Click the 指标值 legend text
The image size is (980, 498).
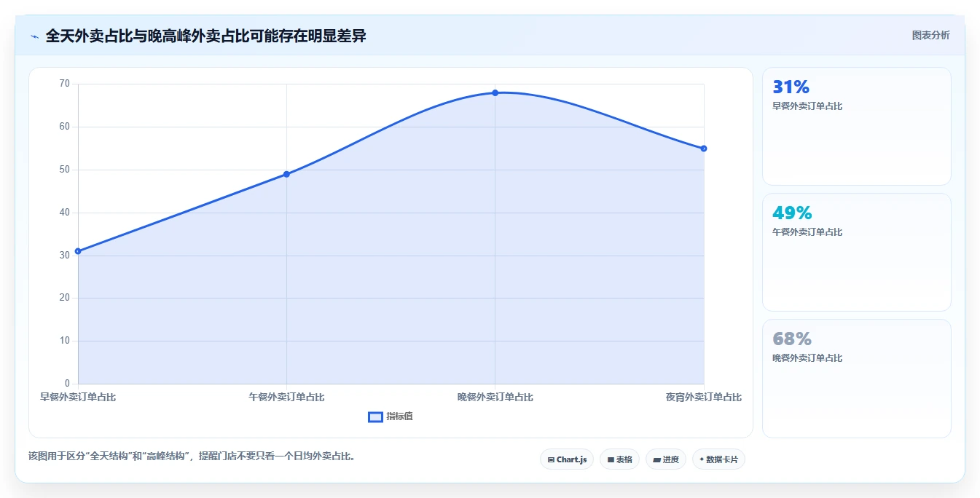pyautogui.click(x=399, y=416)
